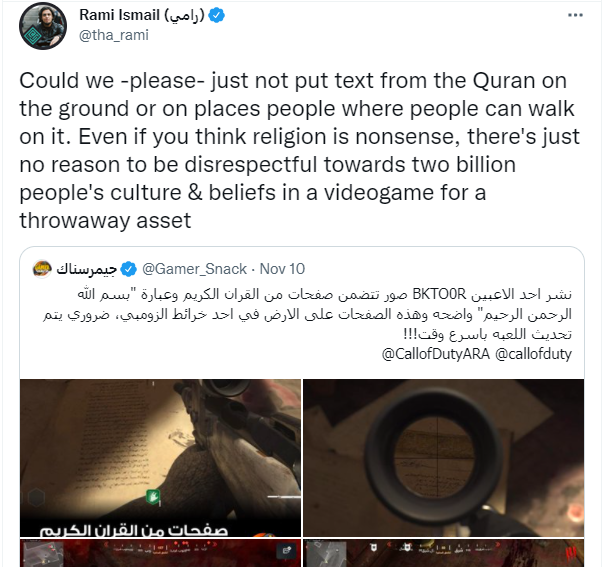Click the main tweet text about the Quran
Screen dimensions: 605x567
pyautogui.click(x=299, y=150)
